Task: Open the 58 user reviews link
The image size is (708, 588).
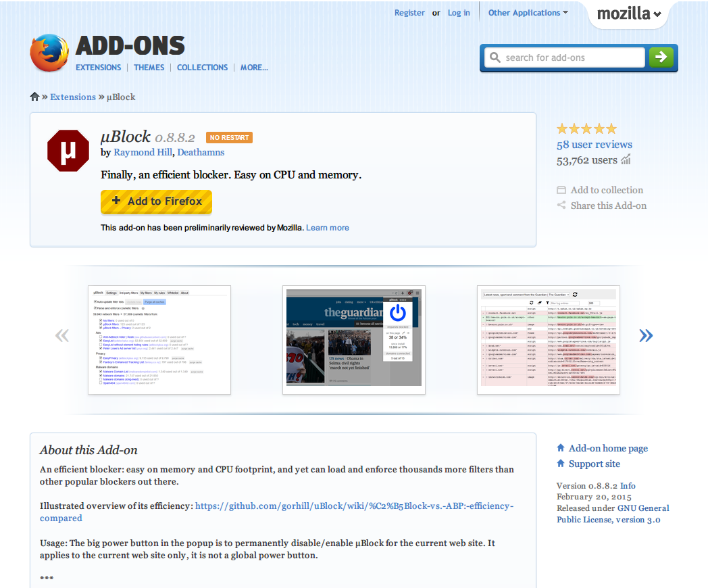Action: [594, 145]
